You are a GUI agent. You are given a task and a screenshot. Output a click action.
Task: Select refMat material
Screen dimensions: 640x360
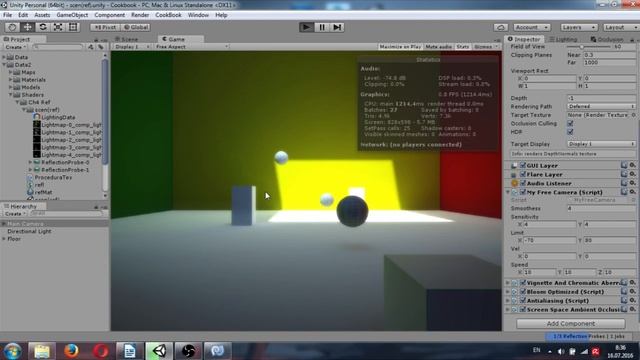(x=40, y=192)
